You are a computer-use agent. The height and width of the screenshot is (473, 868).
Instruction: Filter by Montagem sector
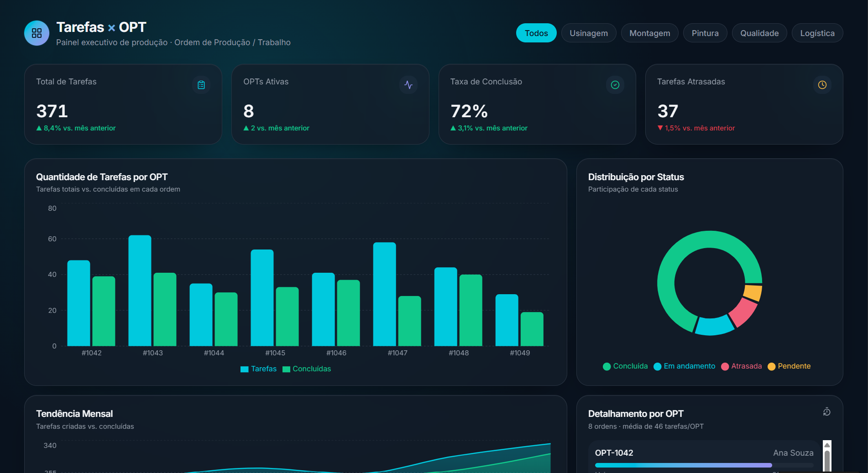(x=650, y=33)
